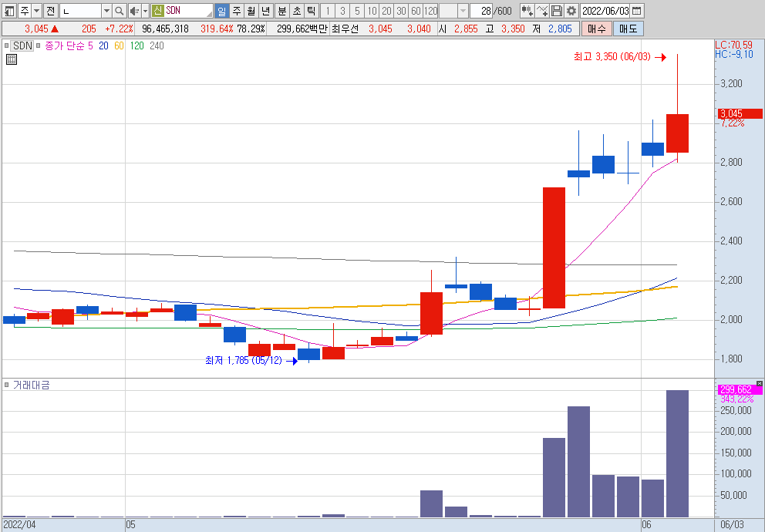Toggle the left side panel icon
Image resolution: width=765 pixels, height=532 pixels.
(9, 11)
